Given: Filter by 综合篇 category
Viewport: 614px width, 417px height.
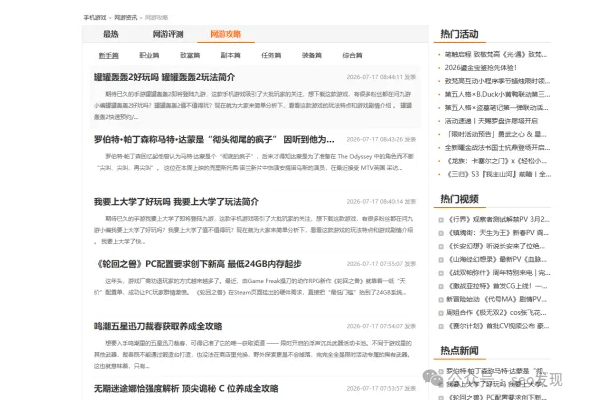Looking at the screenshot, I should coord(352,55).
